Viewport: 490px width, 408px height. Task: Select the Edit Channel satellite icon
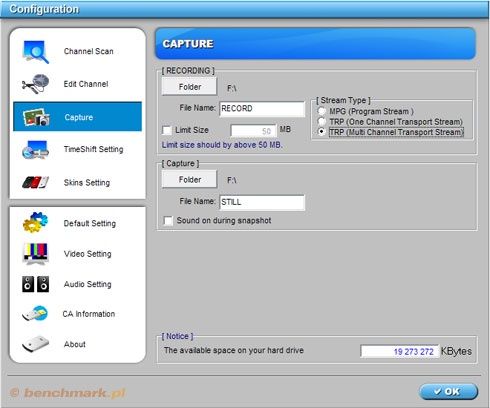[35, 84]
